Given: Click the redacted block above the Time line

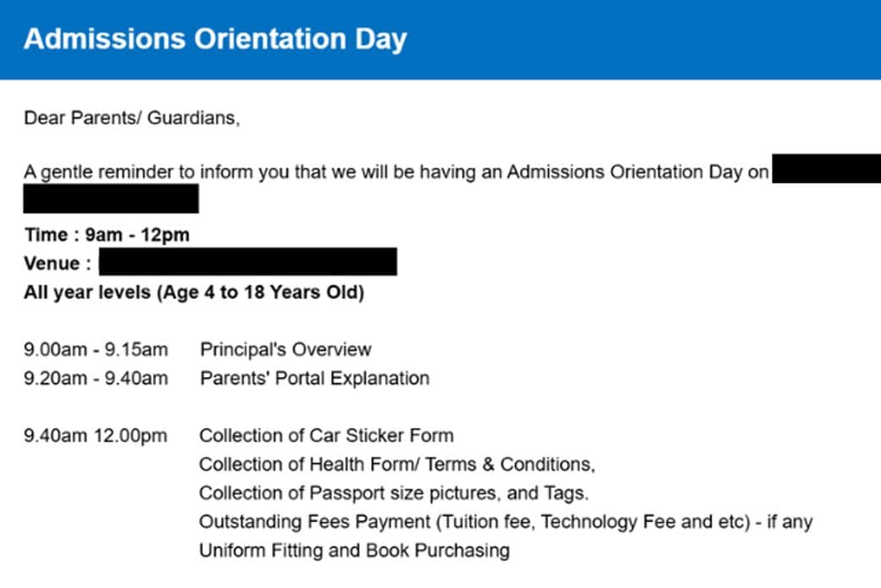Looking at the screenshot, I should pyautogui.click(x=111, y=199).
